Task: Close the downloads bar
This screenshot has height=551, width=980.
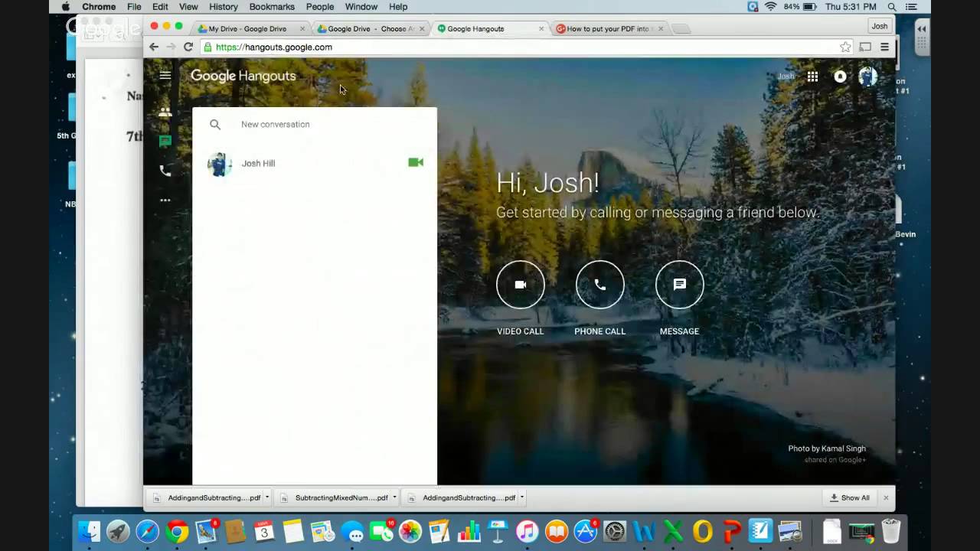Action: pyautogui.click(x=886, y=497)
